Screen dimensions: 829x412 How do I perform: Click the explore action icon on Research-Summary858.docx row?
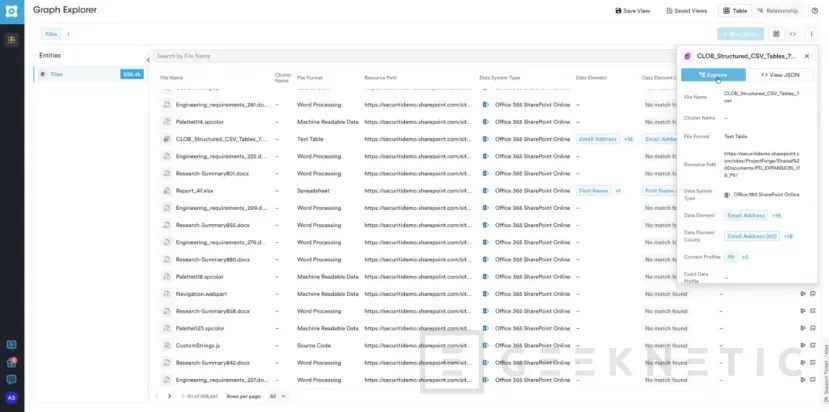pos(803,311)
